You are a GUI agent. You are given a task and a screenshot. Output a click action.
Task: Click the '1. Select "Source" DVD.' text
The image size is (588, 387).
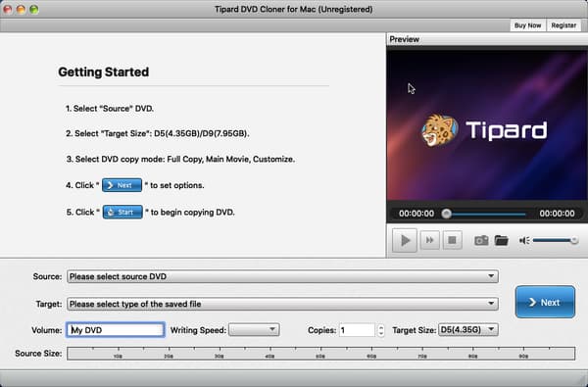tap(110, 109)
